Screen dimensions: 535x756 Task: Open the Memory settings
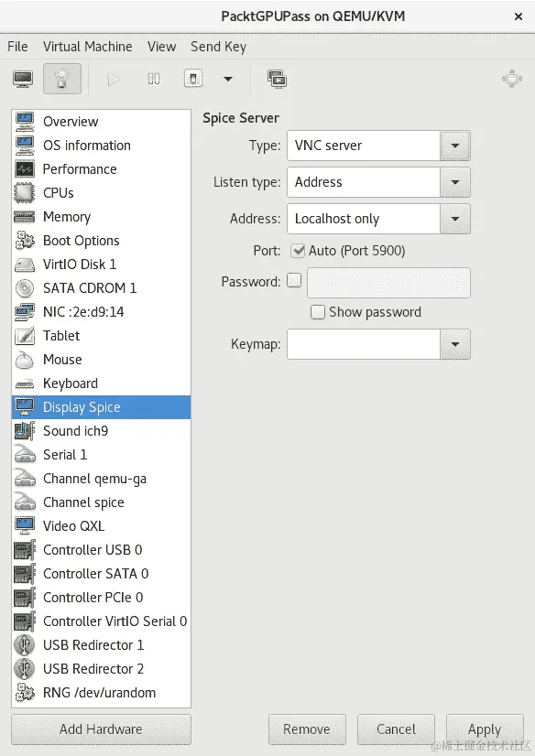(69, 217)
